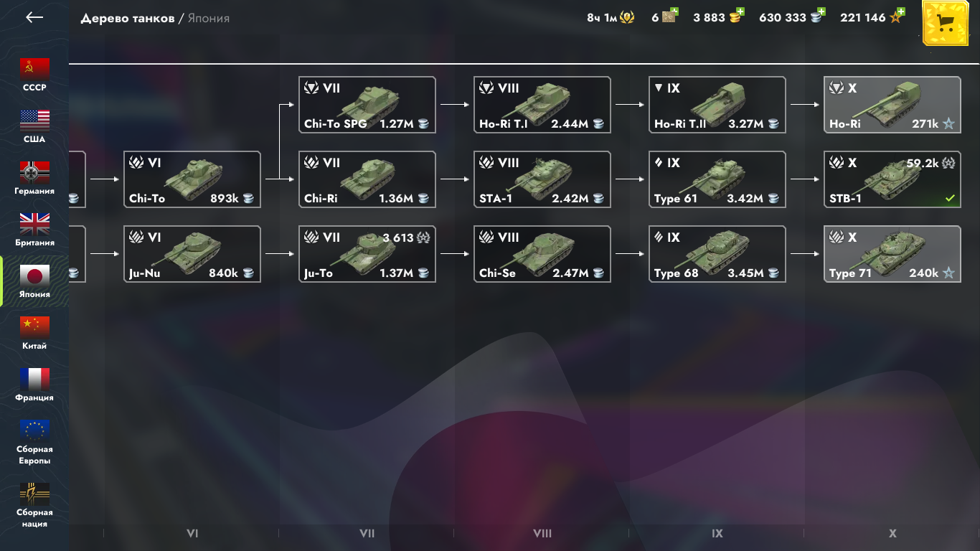
Task: Select the США nation flag
Action: click(x=34, y=121)
